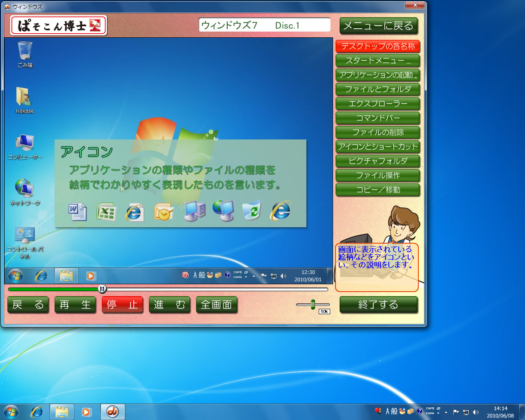
Task: Click the ぱそこん博士 app icon on the taskbar
Action: [113, 412]
